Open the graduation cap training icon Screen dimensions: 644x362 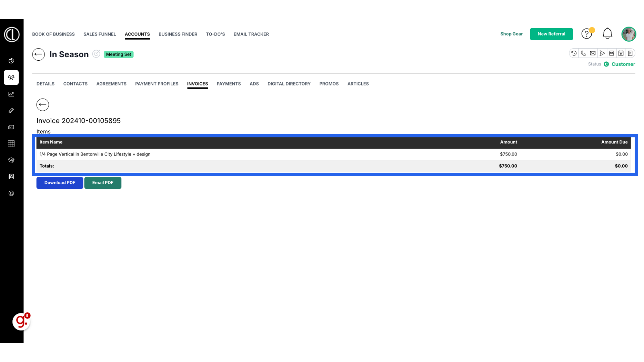(x=11, y=160)
